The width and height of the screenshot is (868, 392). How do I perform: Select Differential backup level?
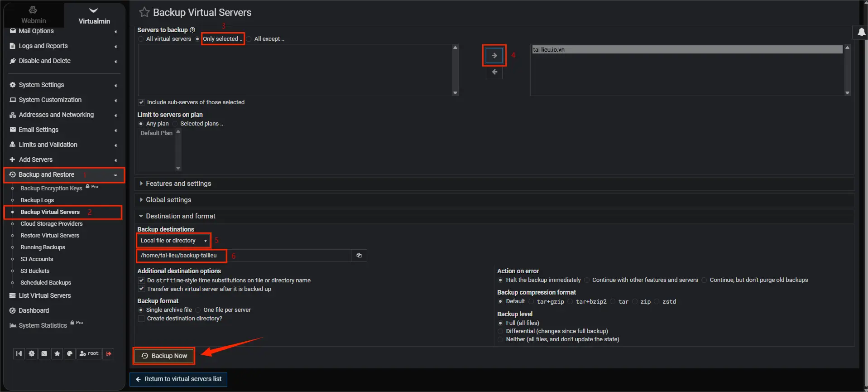[x=500, y=331]
